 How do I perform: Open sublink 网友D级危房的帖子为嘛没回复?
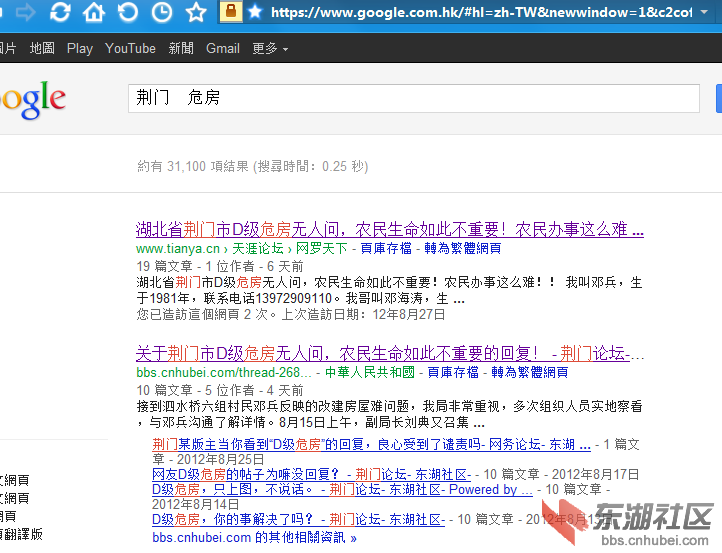311,474
